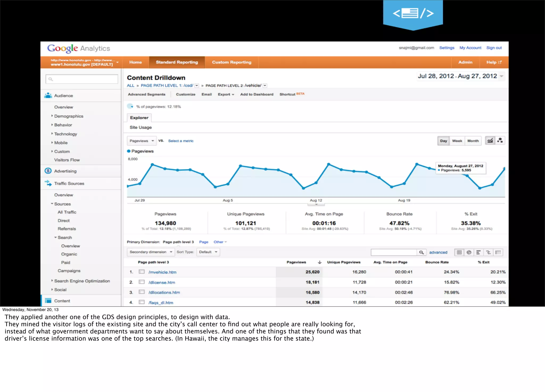The image size is (545, 392).
Task: Switch table to pivot view
Action: (x=498, y=252)
